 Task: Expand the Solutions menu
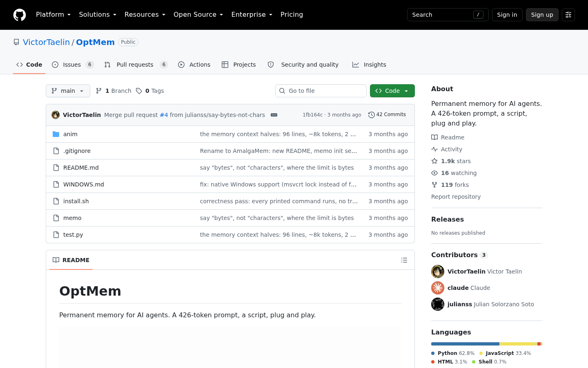tap(98, 15)
